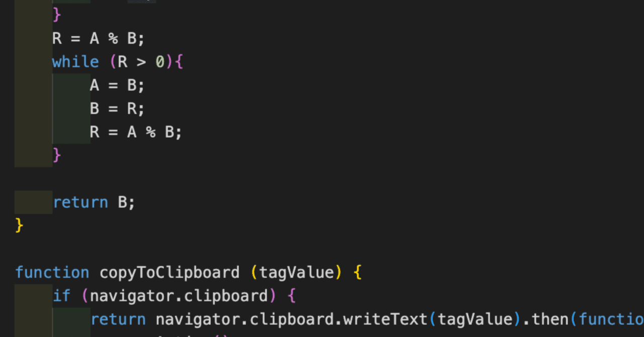The image size is (644, 337).
Task: Click the copyToClipboard function name
Action: 170,273
